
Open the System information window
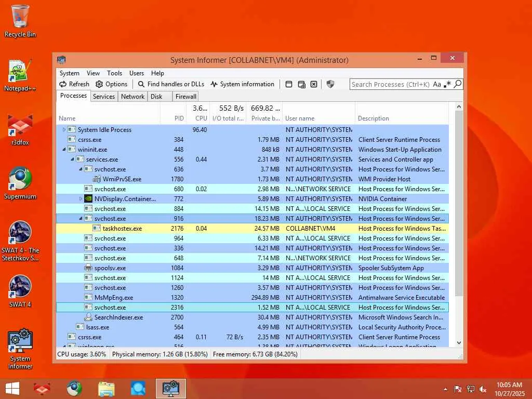pyautogui.click(x=242, y=84)
